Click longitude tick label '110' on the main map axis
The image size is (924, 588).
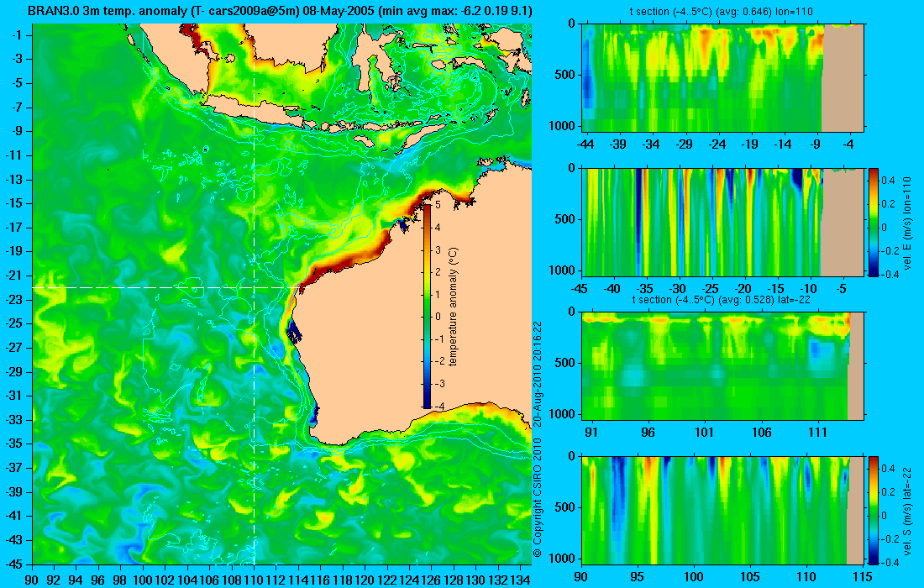point(254,580)
